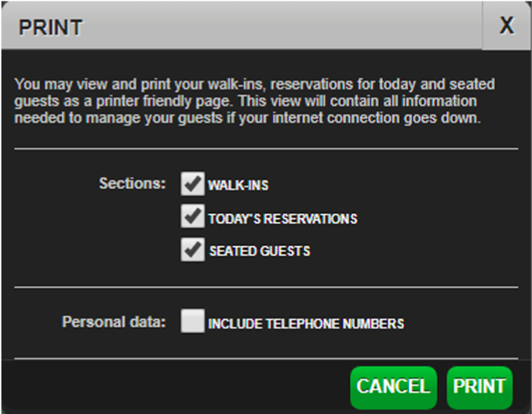The image size is (532, 414).
Task: Uncheck the TODAY'S RESERVATIONS checkbox
Action: 192,217
